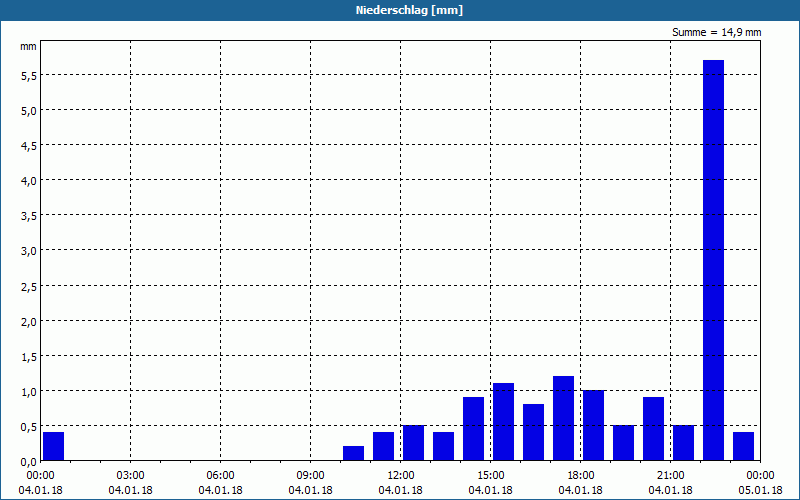Select the 3,5 y-axis value
This screenshot has height=500, width=800.
coord(29,215)
